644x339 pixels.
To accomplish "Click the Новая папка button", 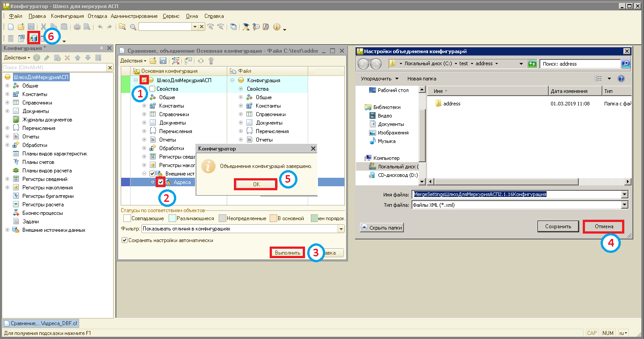I will [421, 79].
